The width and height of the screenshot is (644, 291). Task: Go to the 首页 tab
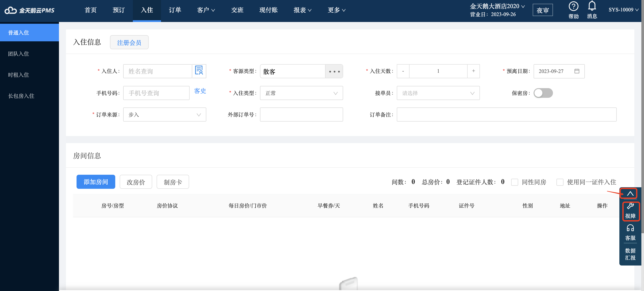(x=90, y=10)
